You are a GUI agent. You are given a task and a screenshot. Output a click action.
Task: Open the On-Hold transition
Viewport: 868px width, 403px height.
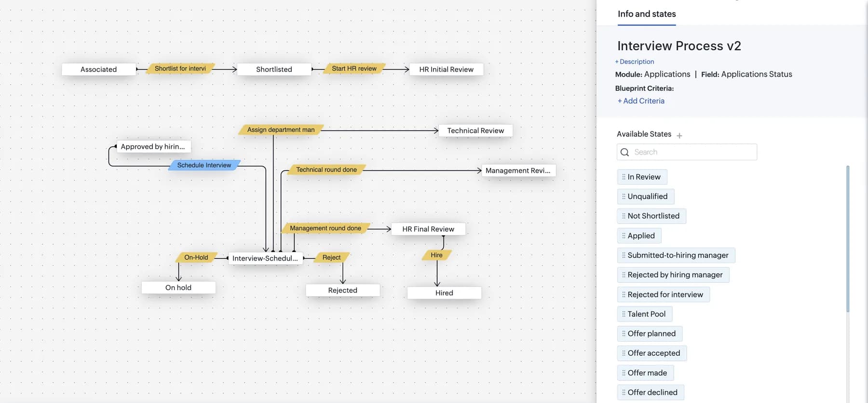196,258
